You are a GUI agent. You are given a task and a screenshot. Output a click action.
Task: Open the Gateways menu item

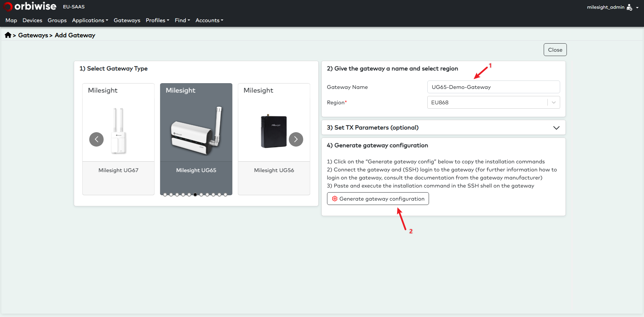tap(127, 20)
